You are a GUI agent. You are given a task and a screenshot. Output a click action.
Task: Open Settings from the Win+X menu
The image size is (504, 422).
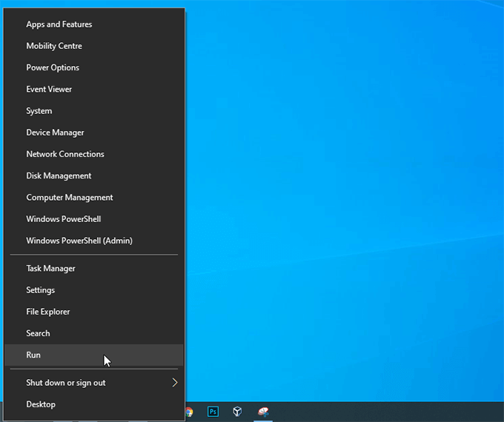(x=41, y=290)
